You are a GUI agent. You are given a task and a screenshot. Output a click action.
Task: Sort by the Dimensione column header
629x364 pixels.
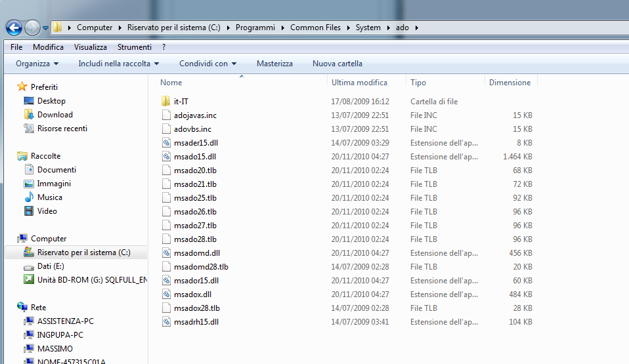click(x=510, y=82)
